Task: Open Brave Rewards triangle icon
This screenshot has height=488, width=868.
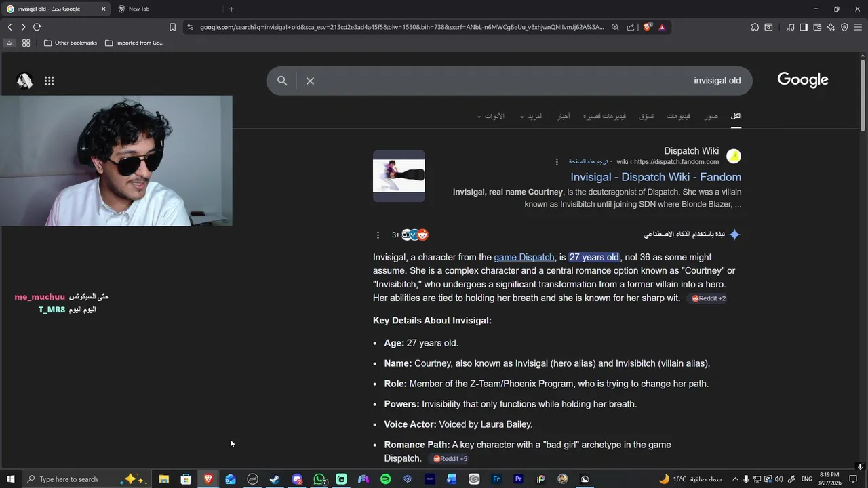Action: [x=662, y=27]
